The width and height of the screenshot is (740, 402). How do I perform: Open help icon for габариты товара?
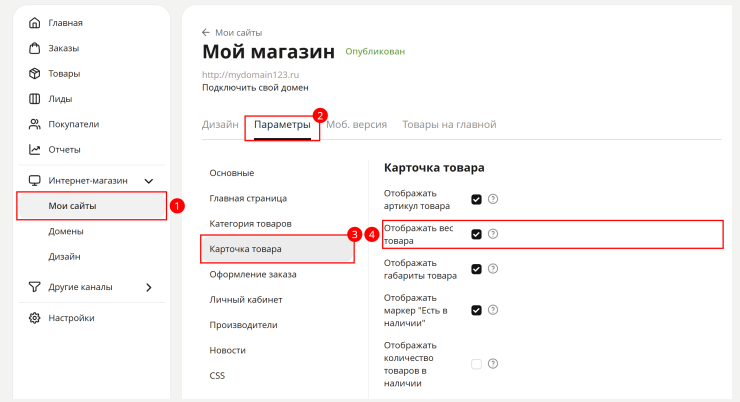pos(493,269)
